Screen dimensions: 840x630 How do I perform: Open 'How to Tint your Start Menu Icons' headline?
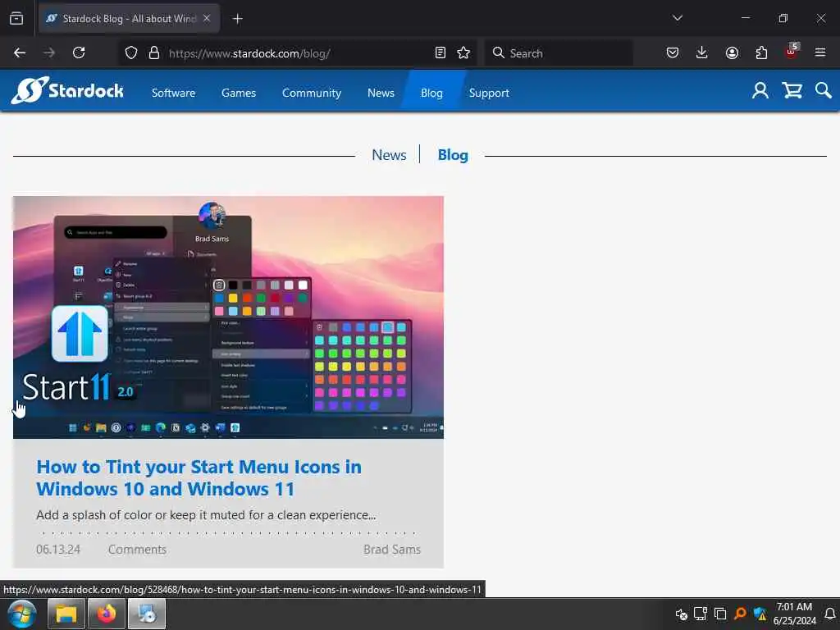[x=199, y=478]
